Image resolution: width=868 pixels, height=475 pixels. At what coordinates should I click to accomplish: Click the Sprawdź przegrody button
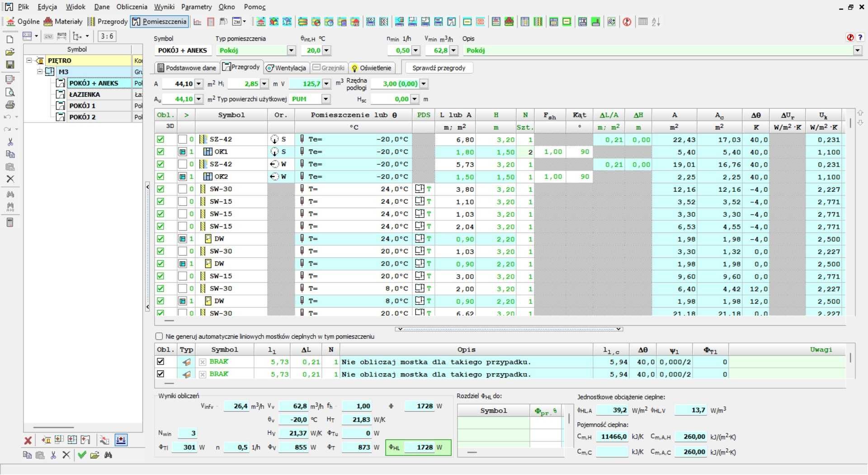pyautogui.click(x=439, y=68)
